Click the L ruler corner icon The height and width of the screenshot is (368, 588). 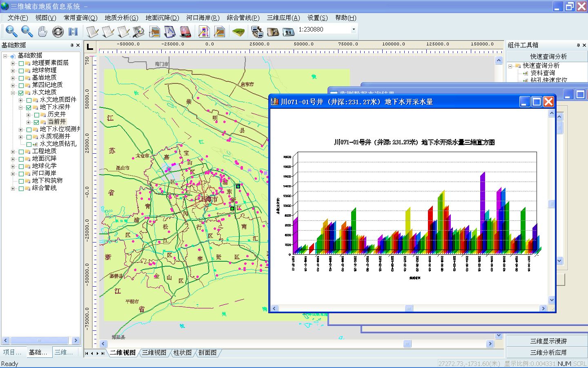(90, 47)
